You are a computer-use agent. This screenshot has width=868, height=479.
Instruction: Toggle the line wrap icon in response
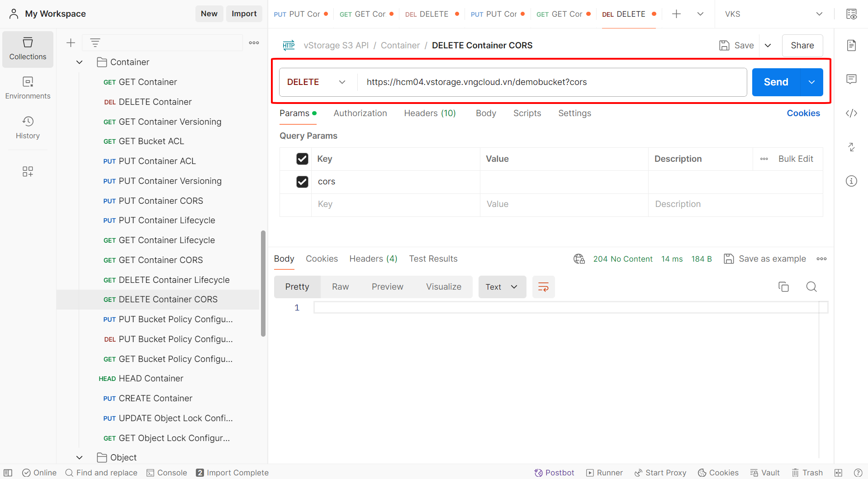pyautogui.click(x=543, y=287)
